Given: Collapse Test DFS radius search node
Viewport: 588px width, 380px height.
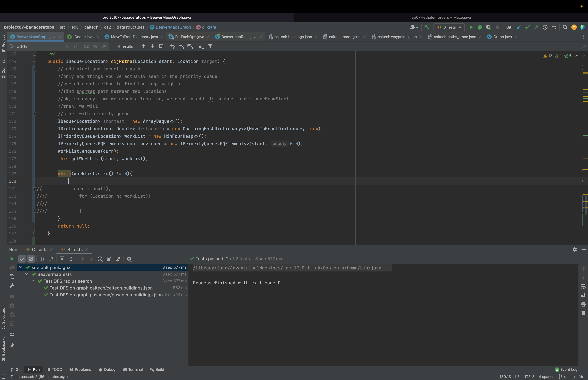Looking at the screenshot, I should 33,281.
